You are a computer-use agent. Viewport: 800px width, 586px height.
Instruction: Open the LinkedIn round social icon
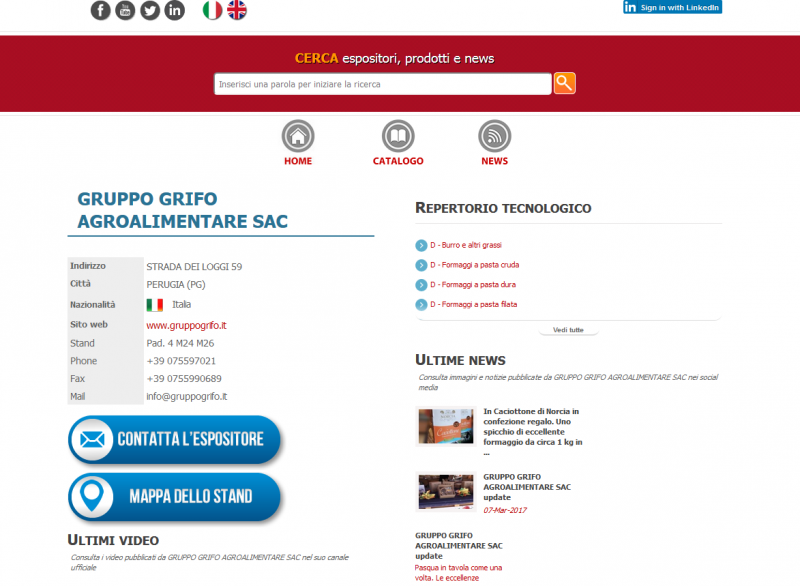[174, 10]
